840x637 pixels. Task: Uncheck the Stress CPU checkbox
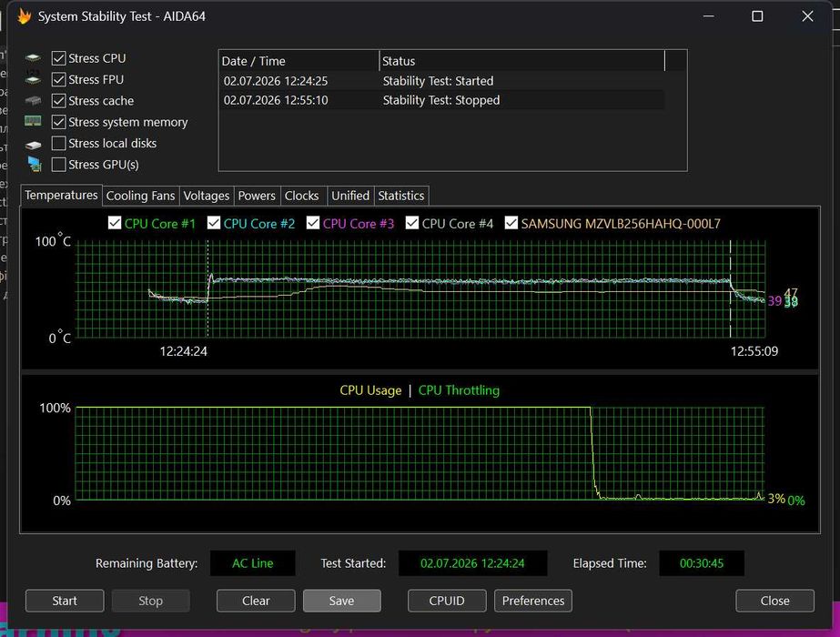(58, 58)
